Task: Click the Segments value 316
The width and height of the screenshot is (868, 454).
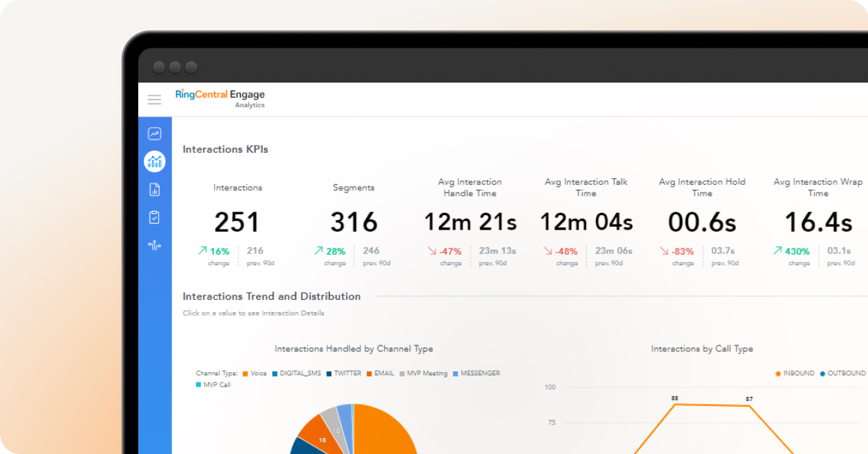Action: [354, 222]
